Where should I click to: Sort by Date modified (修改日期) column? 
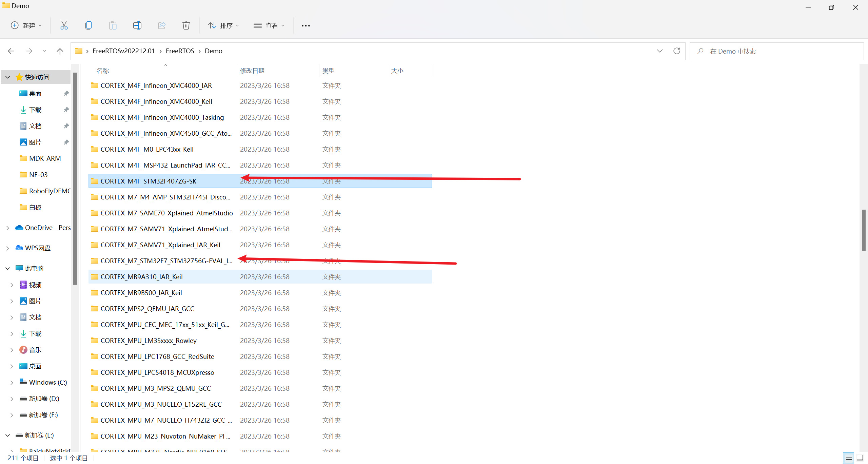click(278, 71)
